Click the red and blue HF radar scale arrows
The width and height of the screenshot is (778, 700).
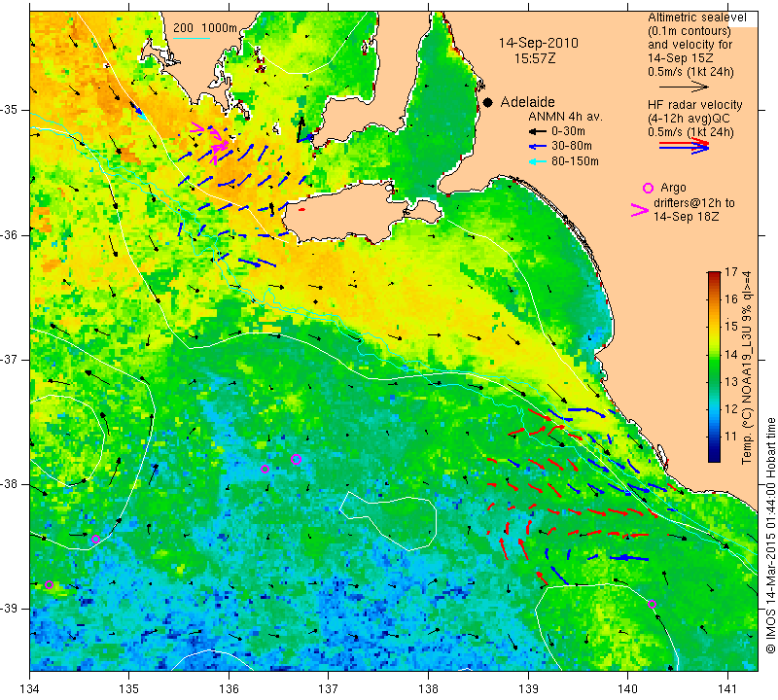point(684,146)
